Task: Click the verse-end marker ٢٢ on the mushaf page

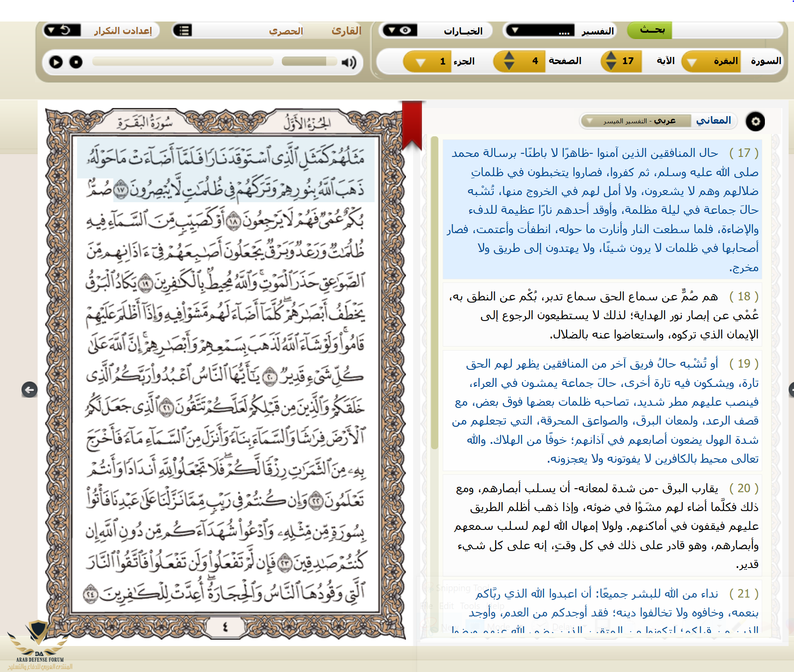Action: click(x=316, y=500)
